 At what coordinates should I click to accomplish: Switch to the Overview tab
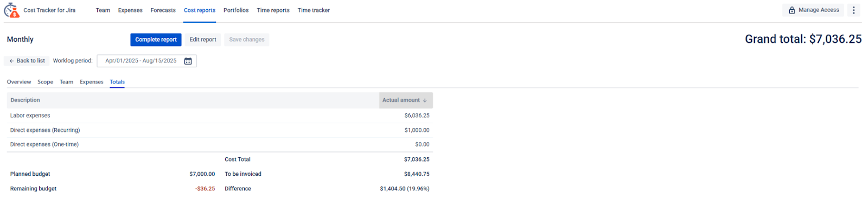(19, 82)
